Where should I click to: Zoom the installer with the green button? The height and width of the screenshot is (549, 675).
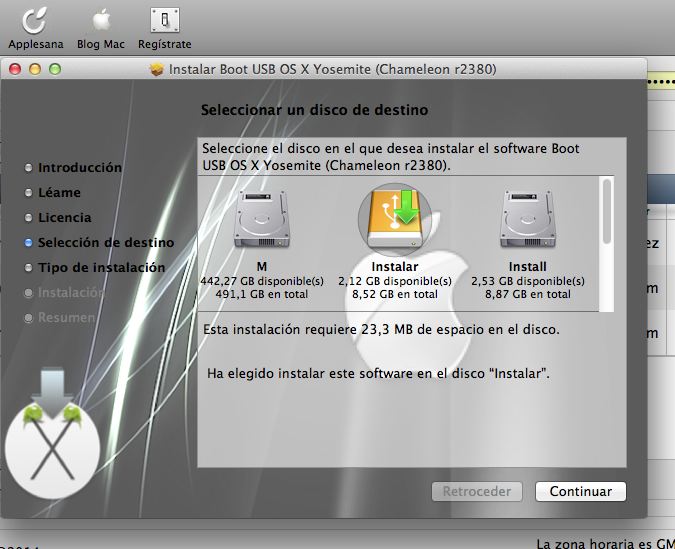pos(55,69)
